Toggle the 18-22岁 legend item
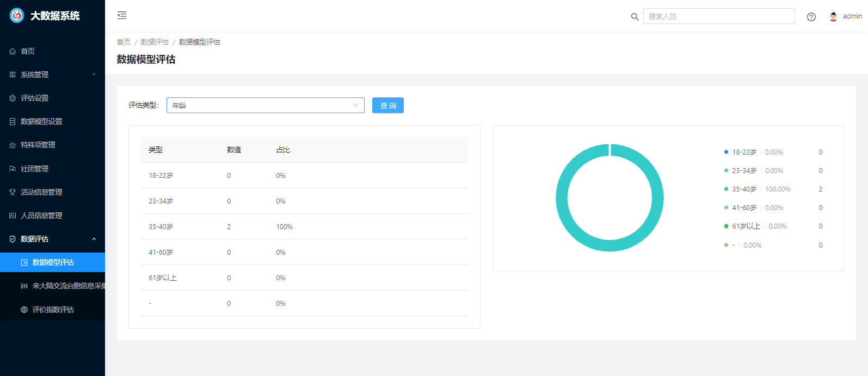This screenshot has height=376, width=868. pyautogui.click(x=743, y=152)
